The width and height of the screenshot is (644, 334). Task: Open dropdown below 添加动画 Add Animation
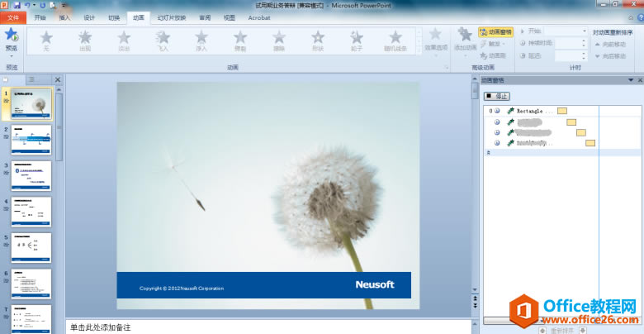click(466, 56)
